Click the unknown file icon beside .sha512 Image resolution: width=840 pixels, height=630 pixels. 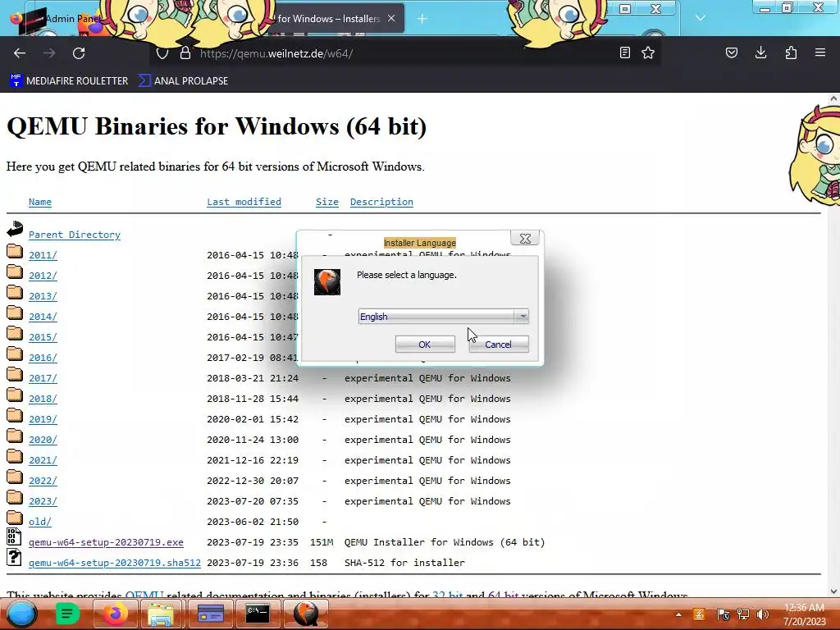15,557
